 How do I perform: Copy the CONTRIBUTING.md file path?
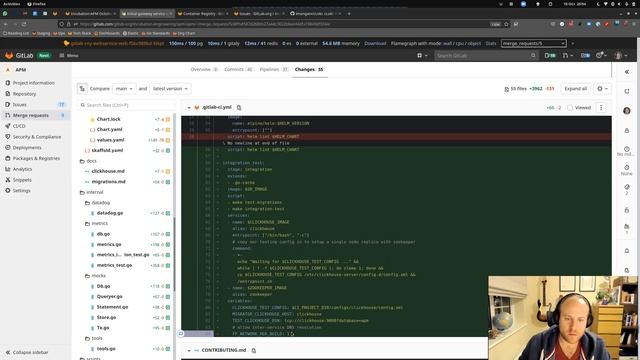pos(253,351)
